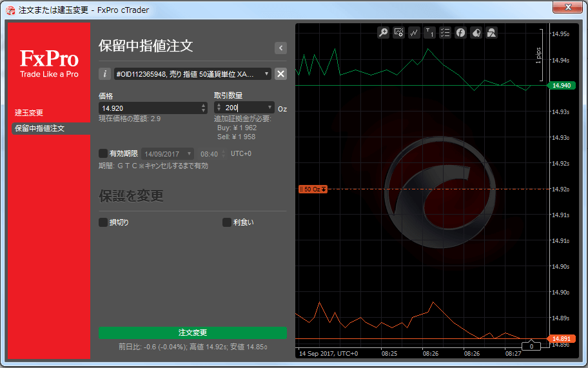Screen dimensions: 588x368
Task: Open the expiry date dropdown 14/09/2017
Action: tap(168, 153)
